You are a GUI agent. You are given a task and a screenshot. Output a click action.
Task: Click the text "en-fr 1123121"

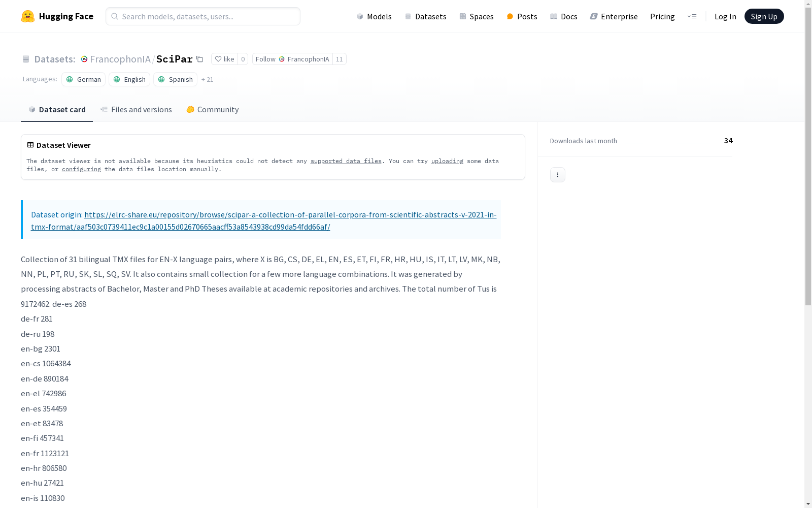pyautogui.click(x=45, y=453)
